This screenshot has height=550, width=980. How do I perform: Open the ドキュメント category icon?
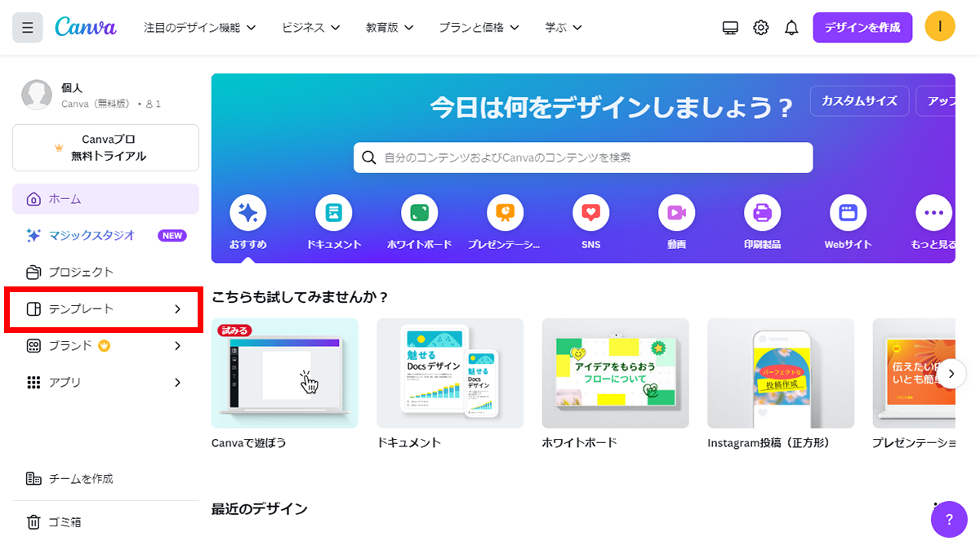point(333,214)
